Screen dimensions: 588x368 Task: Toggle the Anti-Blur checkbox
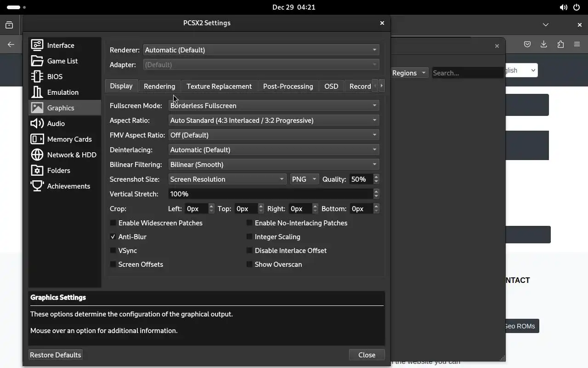point(113,236)
